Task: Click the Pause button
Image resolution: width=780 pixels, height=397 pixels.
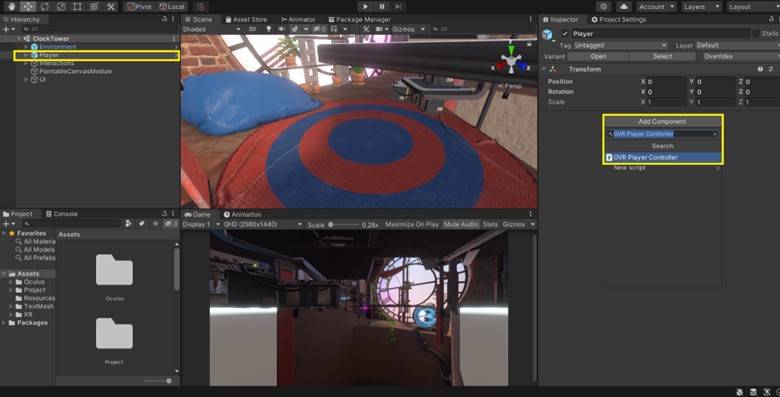Action: pos(382,6)
